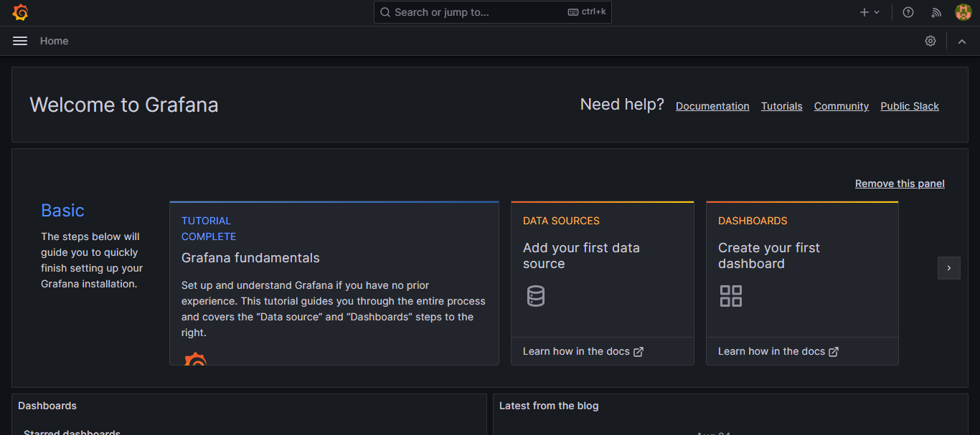View Grafana news via the RSS icon
The width and height of the screenshot is (980, 435).
coord(936,11)
